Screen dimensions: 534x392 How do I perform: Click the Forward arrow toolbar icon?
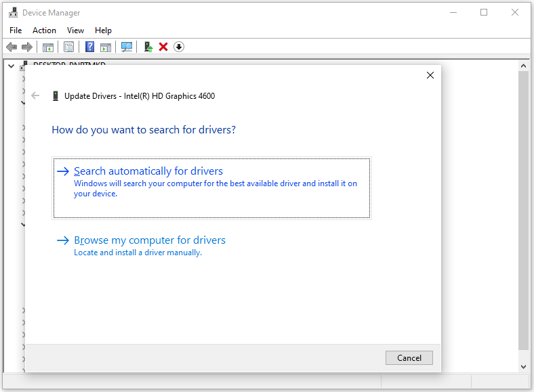(27, 47)
